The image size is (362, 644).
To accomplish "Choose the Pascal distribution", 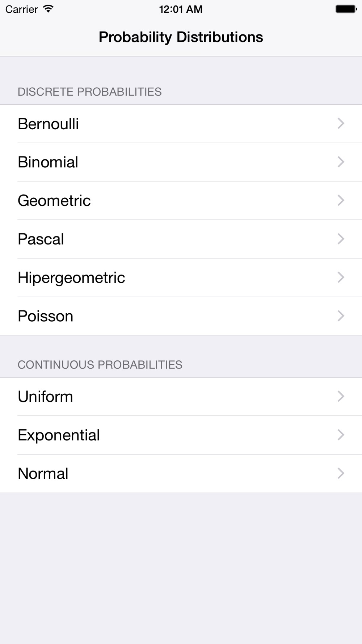I will [x=181, y=239].
